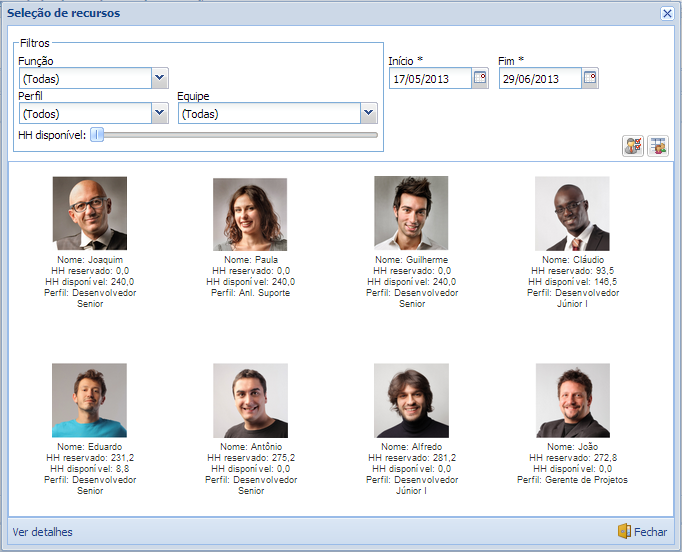Viewport: 682px width, 552px height.
Task: Switch to photo card view icon
Action: 632,146
